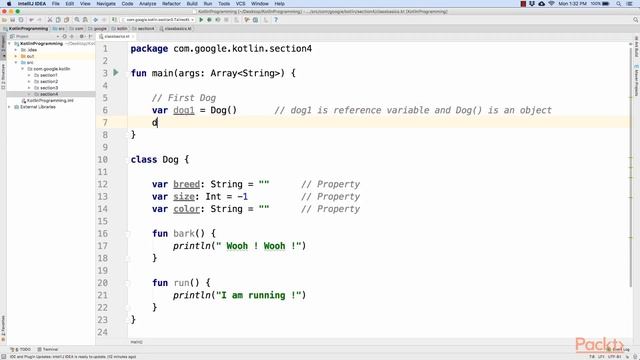The height and width of the screenshot is (360, 640).
Task: Click the LF line separator in status bar
Action: click(601, 357)
